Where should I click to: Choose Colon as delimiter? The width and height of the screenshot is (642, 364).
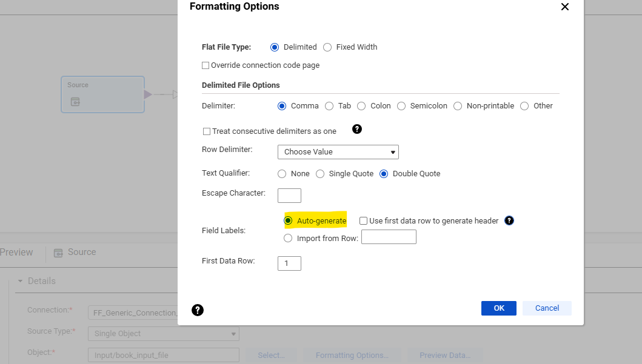point(361,107)
